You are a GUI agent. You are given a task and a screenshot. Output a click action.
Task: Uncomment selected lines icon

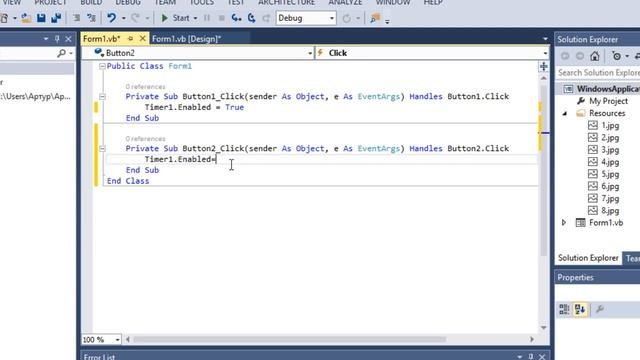point(91,18)
